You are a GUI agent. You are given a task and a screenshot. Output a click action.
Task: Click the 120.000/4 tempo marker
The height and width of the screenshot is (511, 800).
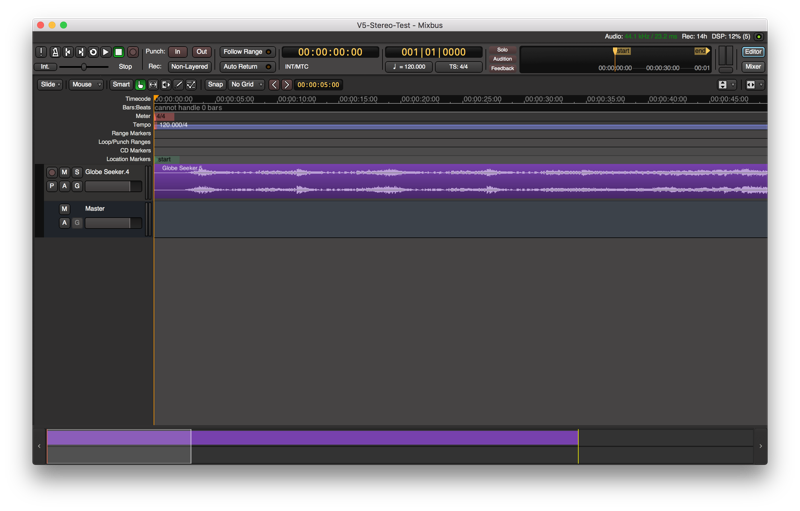pyautogui.click(x=173, y=125)
